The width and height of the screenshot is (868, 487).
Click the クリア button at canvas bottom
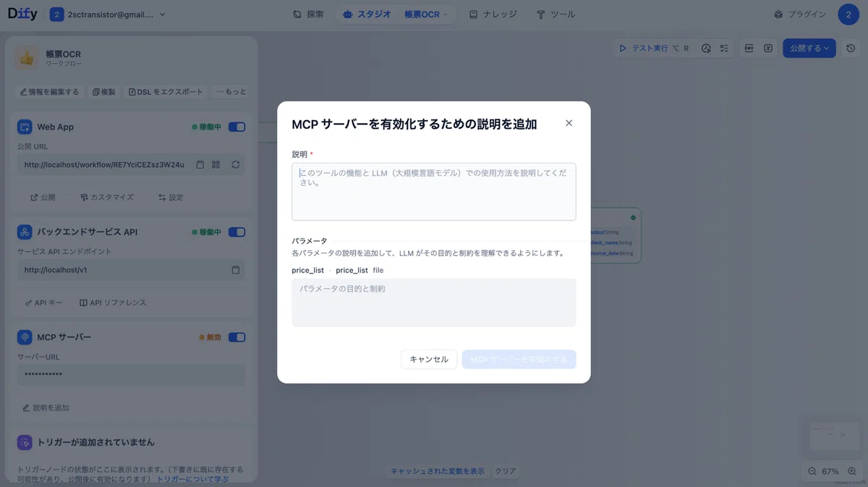pyautogui.click(x=506, y=471)
